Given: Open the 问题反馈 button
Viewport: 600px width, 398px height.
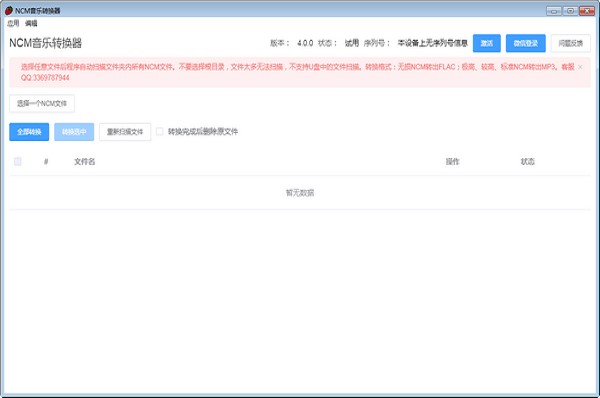Looking at the screenshot, I should pos(571,43).
